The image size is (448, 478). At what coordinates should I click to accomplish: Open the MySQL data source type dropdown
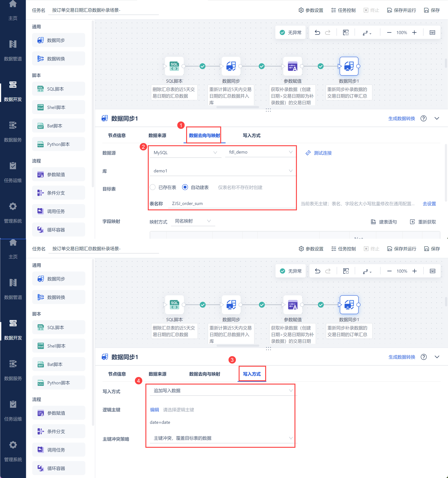pyautogui.click(x=185, y=152)
